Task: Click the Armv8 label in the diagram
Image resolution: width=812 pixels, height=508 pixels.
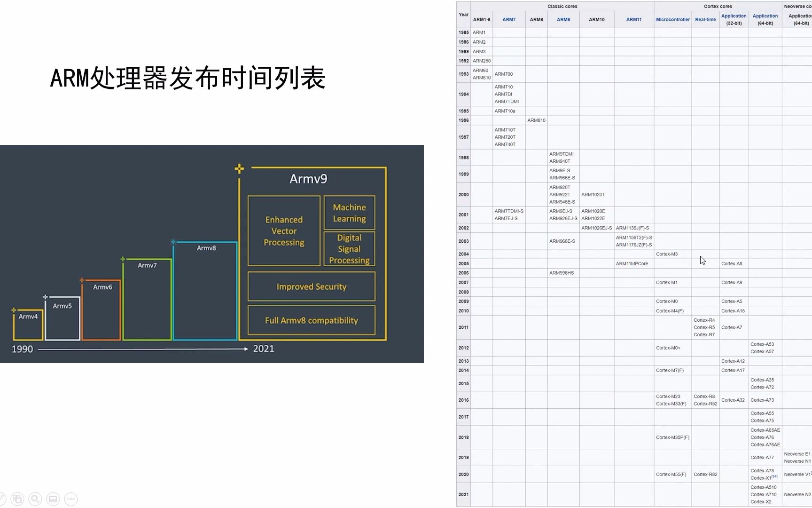Action: (206, 248)
